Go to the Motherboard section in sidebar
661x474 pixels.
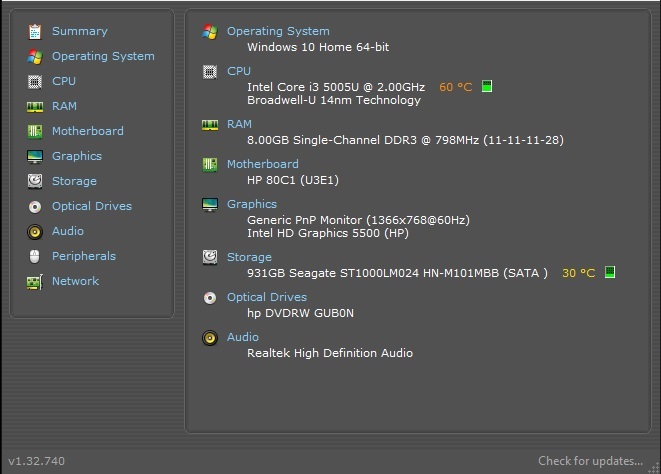coord(88,131)
